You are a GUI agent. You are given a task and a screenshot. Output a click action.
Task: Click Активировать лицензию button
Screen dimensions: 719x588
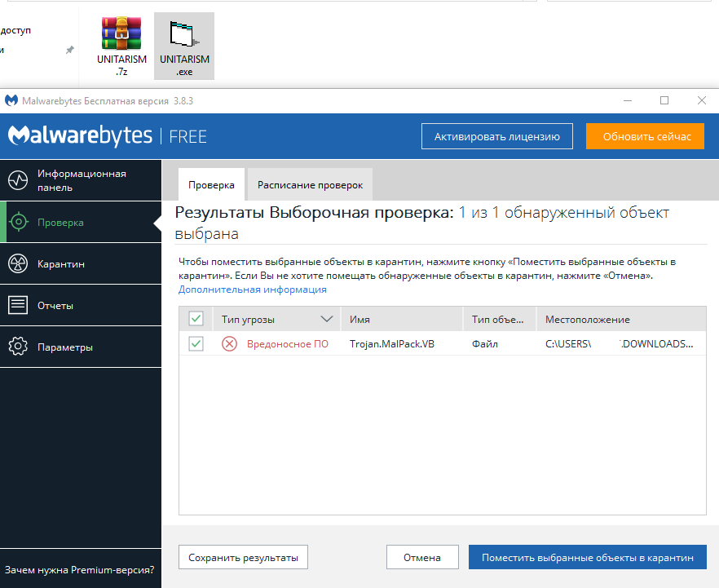(497, 136)
